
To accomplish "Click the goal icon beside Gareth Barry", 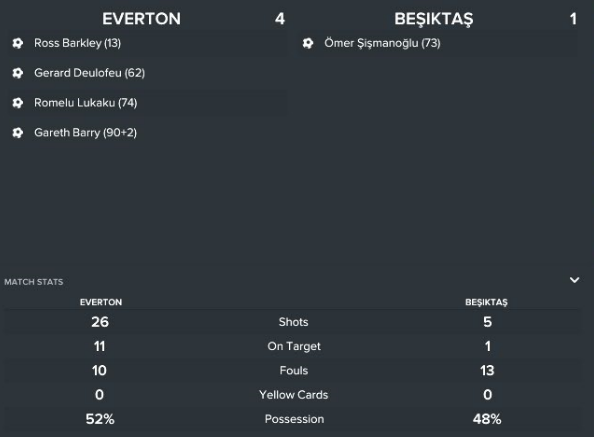I will [17, 133].
